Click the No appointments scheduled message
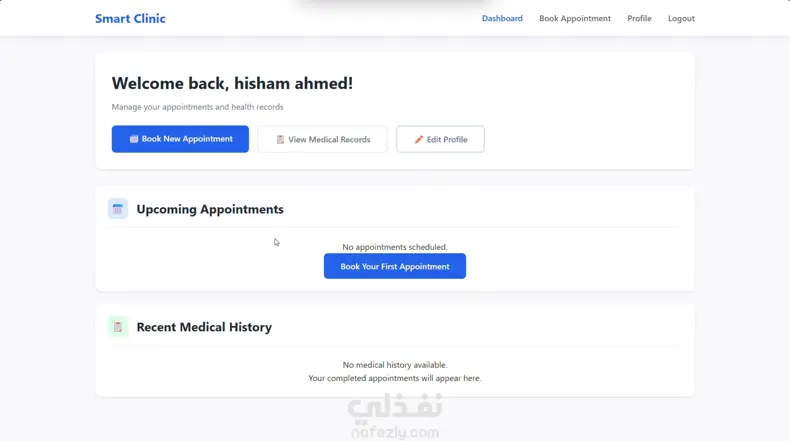 (x=395, y=247)
